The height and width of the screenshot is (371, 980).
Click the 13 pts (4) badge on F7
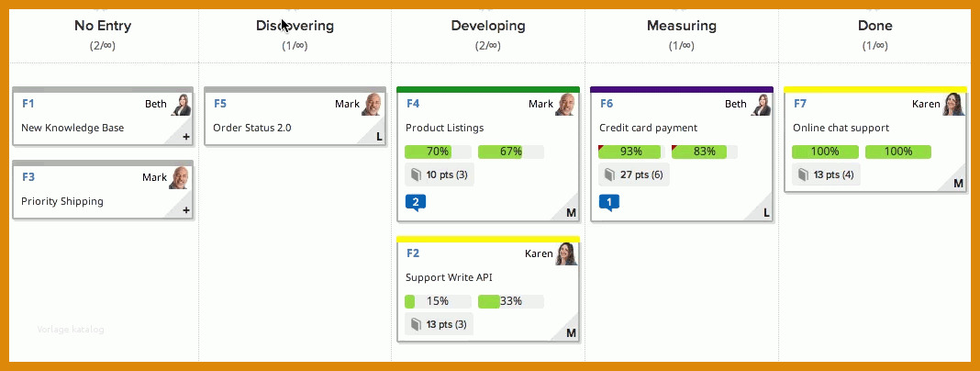point(826,174)
